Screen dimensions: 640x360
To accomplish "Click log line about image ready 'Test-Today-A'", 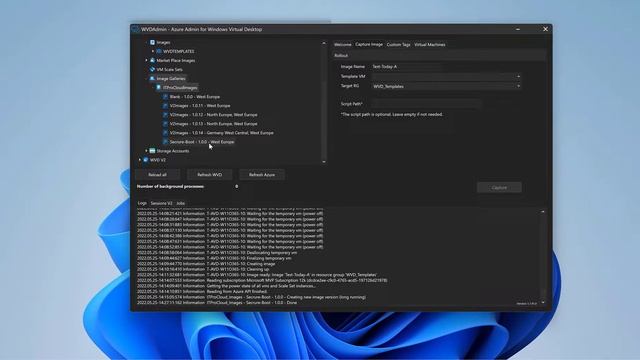I will (x=257, y=275).
